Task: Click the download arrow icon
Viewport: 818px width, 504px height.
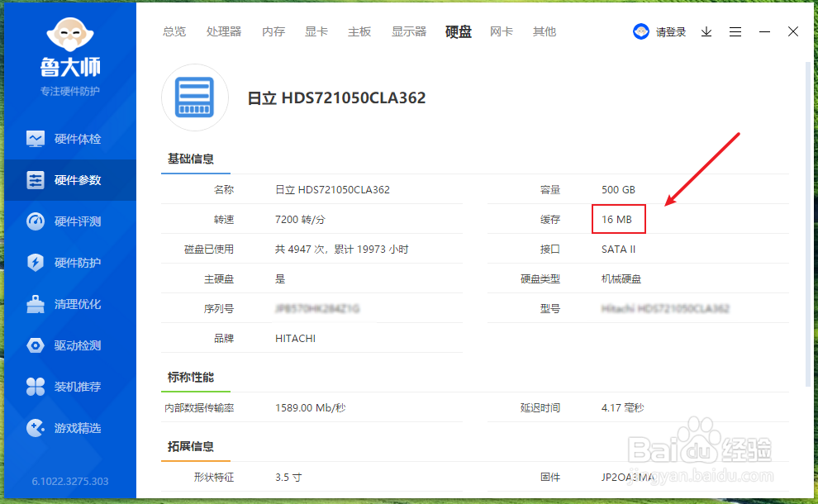Action: [706, 32]
